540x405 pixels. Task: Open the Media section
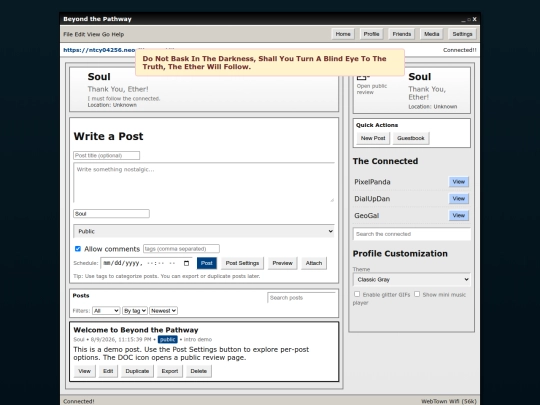[432, 34]
